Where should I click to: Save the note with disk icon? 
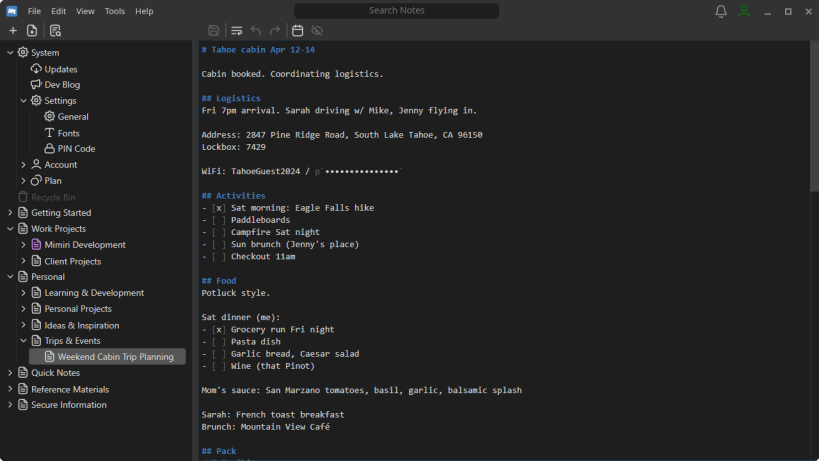(213, 31)
